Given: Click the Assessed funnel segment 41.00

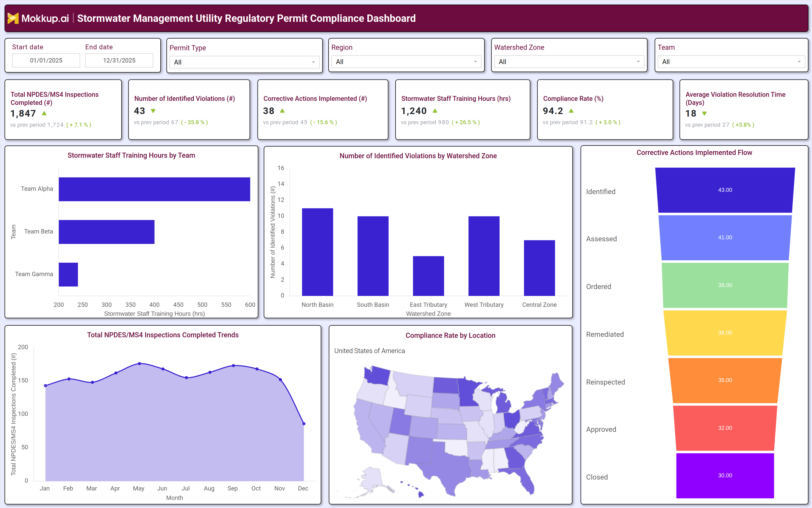Looking at the screenshot, I should 725,237.
